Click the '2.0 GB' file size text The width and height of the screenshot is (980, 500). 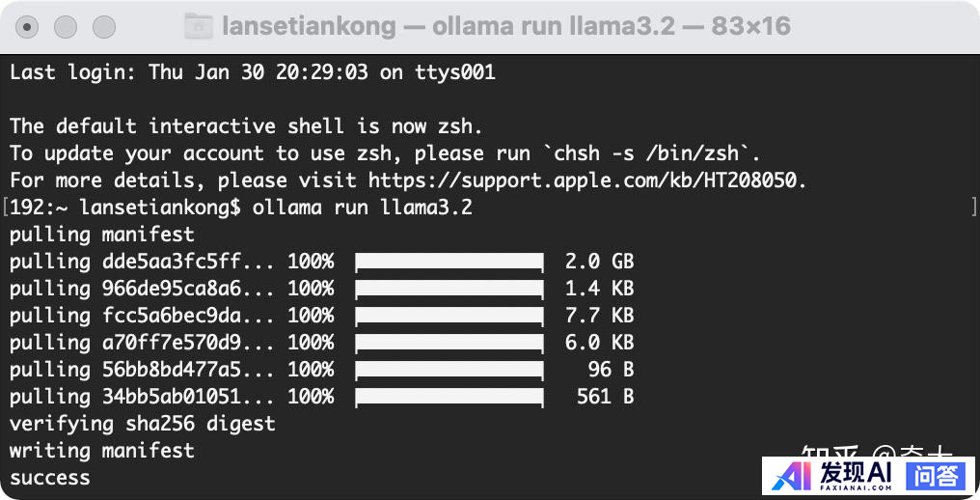tap(599, 262)
